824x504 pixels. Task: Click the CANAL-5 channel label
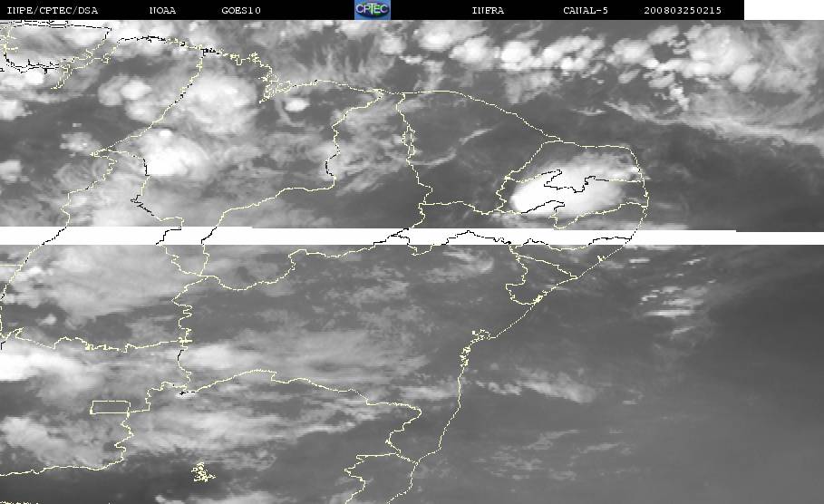coord(586,10)
